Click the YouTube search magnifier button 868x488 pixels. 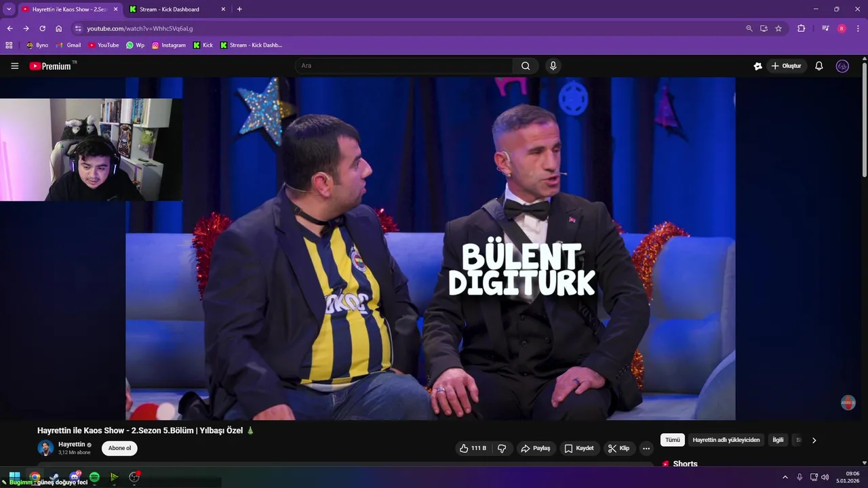526,66
